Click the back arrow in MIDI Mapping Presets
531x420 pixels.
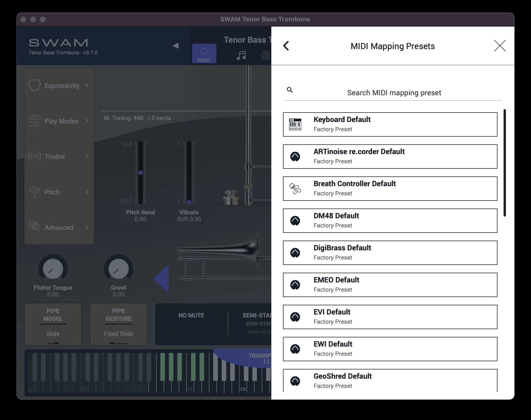pyautogui.click(x=286, y=46)
